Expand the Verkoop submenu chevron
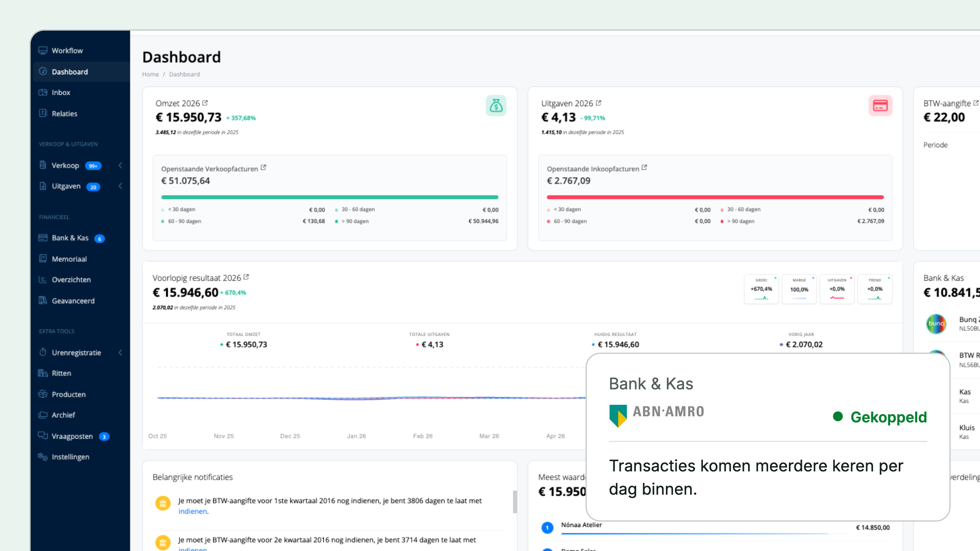The width and height of the screenshot is (980, 551). [x=120, y=165]
